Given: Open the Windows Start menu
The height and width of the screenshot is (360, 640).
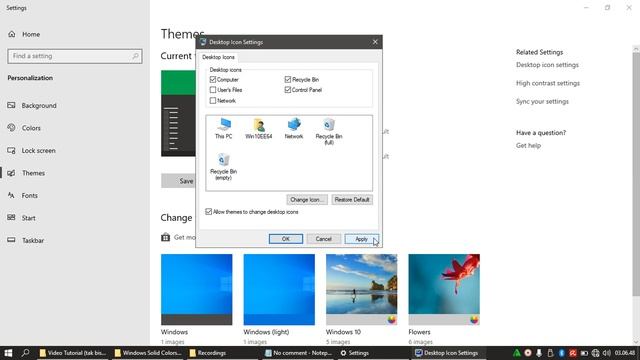Looking at the screenshot, I should tap(8, 353).
